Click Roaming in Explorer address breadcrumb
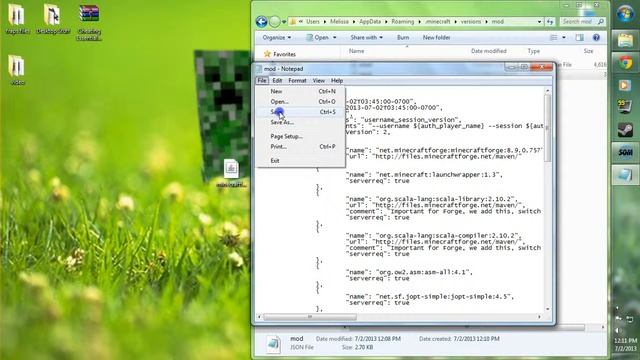The height and width of the screenshot is (360, 640). (402, 22)
